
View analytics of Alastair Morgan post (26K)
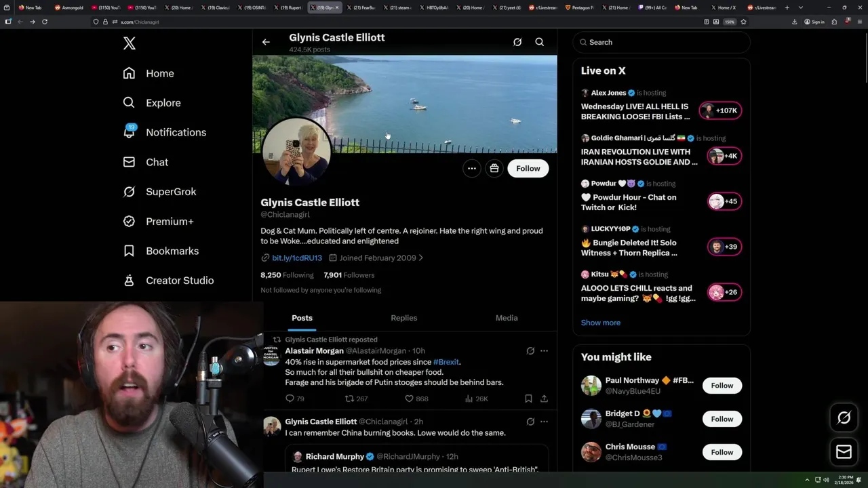point(476,399)
